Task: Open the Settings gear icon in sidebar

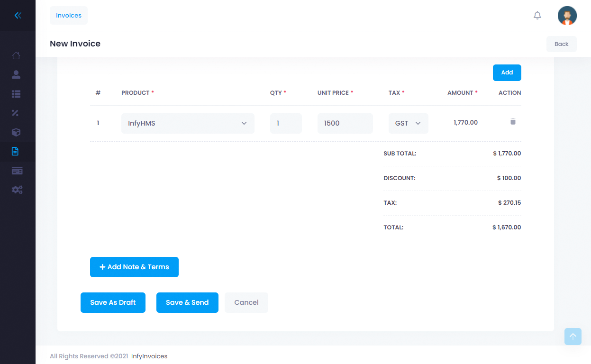Action: coord(16,190)
